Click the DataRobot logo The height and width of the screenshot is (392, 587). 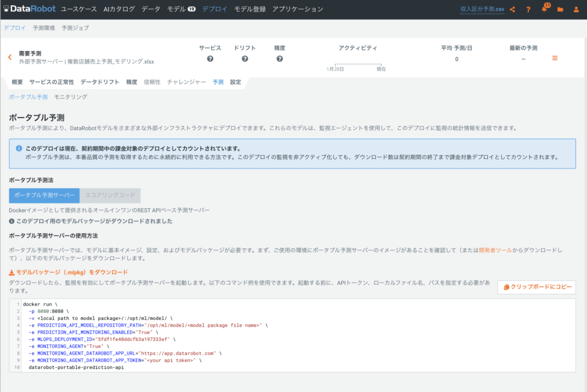[30, 9]
